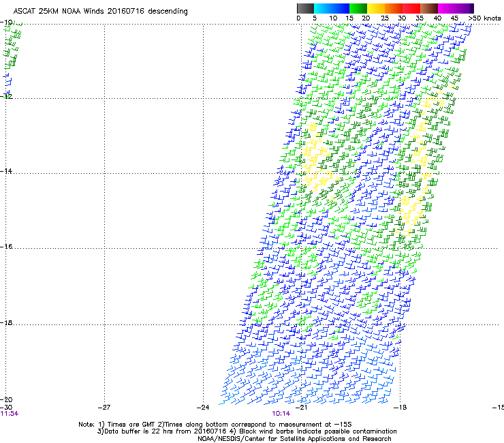Click the yellow 20-25 knots legend swatch

pyautogui.click(x=376, y=8)
